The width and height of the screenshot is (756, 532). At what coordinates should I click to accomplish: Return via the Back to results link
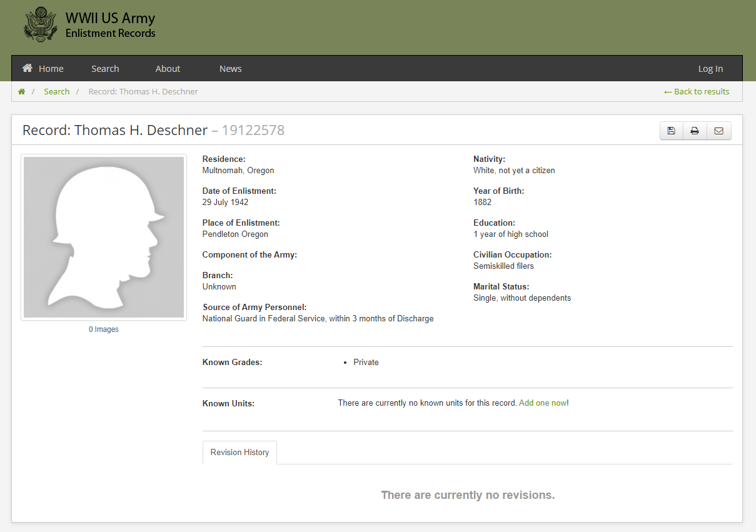pyautogui.click(x=697, y=92)
